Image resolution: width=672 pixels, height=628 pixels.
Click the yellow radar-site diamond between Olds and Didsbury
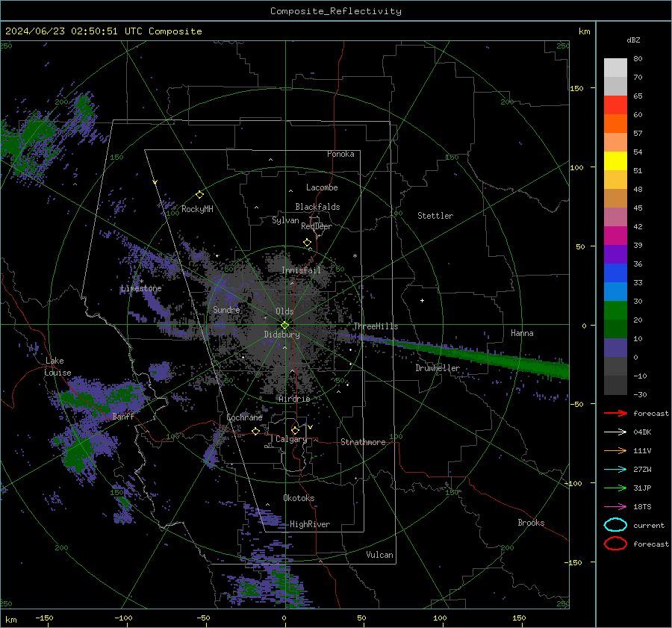(284, 325)
